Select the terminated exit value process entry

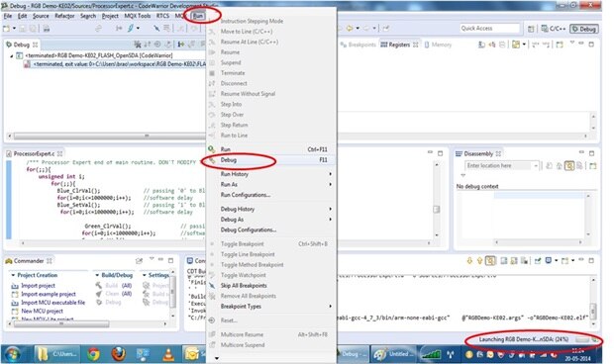tap(119, 64)
